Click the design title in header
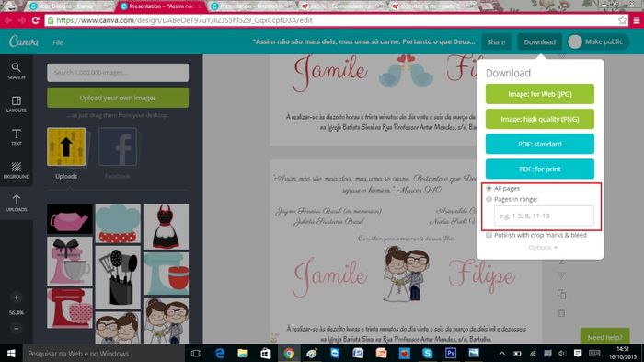 coord(363,41)
